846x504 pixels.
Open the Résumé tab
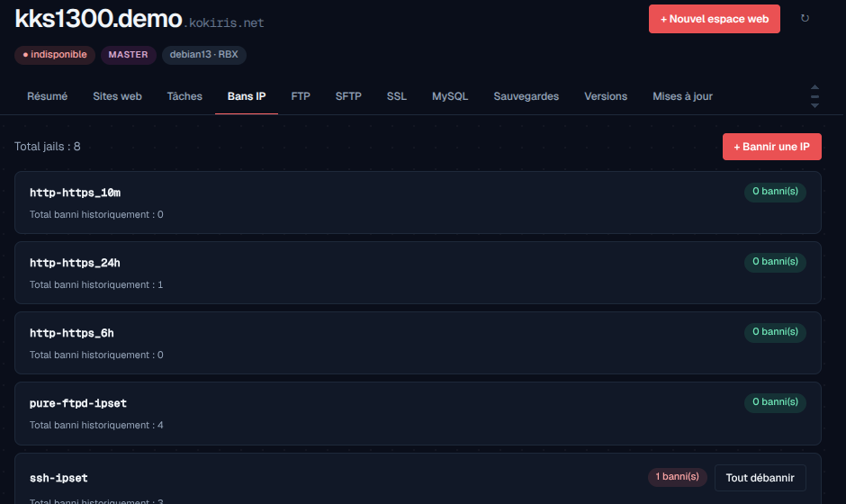(48, 96)
